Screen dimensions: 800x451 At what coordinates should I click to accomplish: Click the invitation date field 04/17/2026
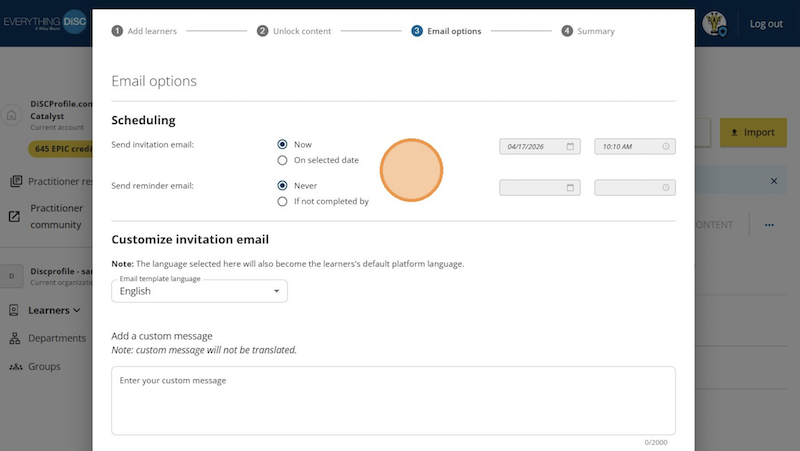(x=540, y=146)
